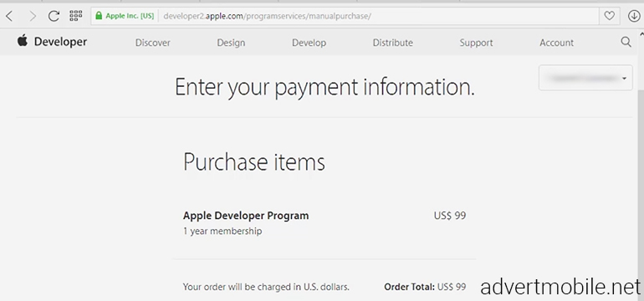Open the Support menu
Image resolution: width=644 pixels, height=301 pixels.
[x=476, y=43]
